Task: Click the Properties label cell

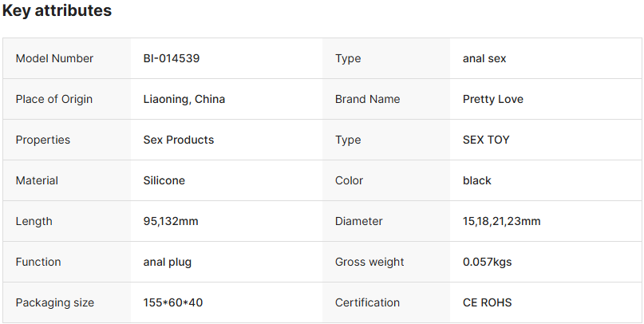Action: pyautogui.click(x=43, y=140)
